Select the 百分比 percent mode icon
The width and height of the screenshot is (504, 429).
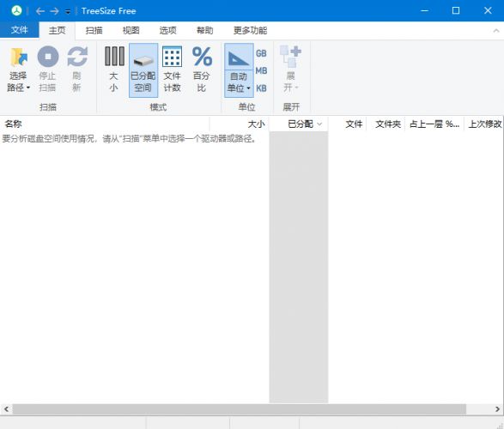[202, 57]
